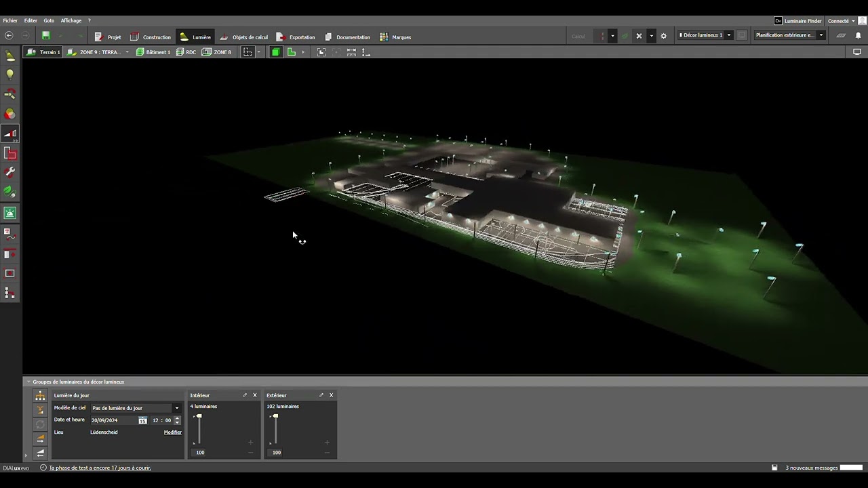The height and width of the screenshot is (488, 868).
Task: Click the dashed selection view tool icon
Action: [248, 52]
